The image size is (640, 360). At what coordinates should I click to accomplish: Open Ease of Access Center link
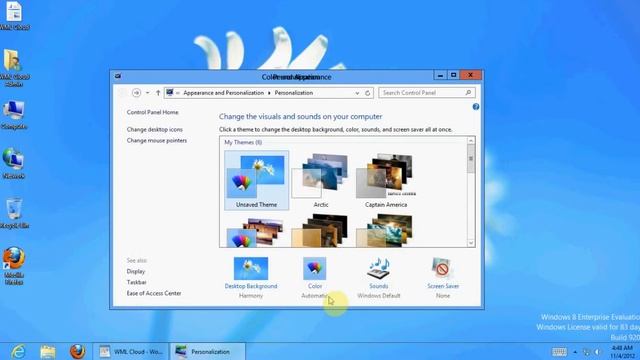pyautogui.click(x=153, y=293)
